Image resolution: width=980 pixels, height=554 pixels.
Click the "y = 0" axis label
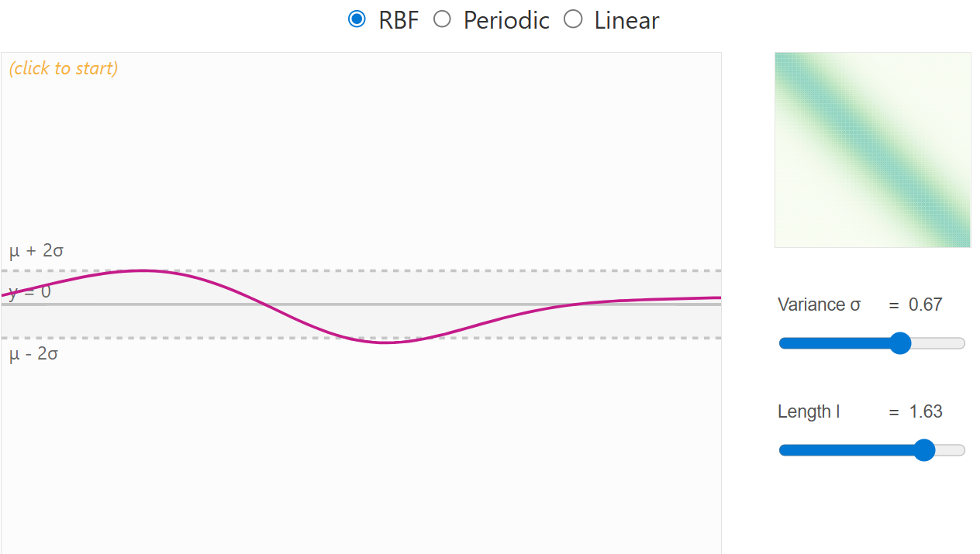pyautogui.click(x=30, y=292)
